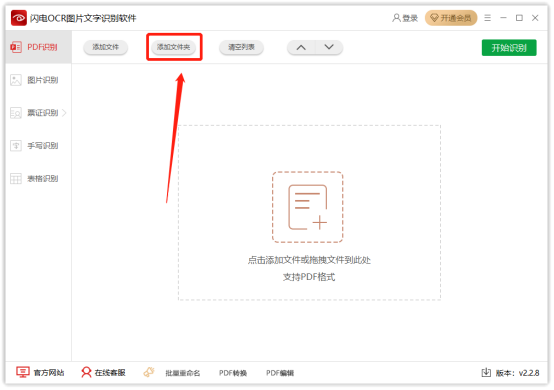Viewport: 554px width, 390px height.
Task: Click the 登录 user icon
Action: 396,18
